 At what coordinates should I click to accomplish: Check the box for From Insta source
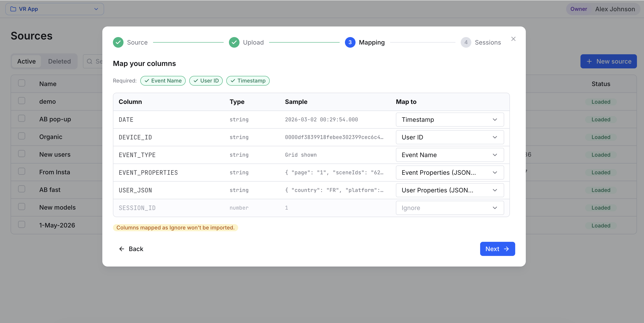pyautogui.click(x=21, y=171)
